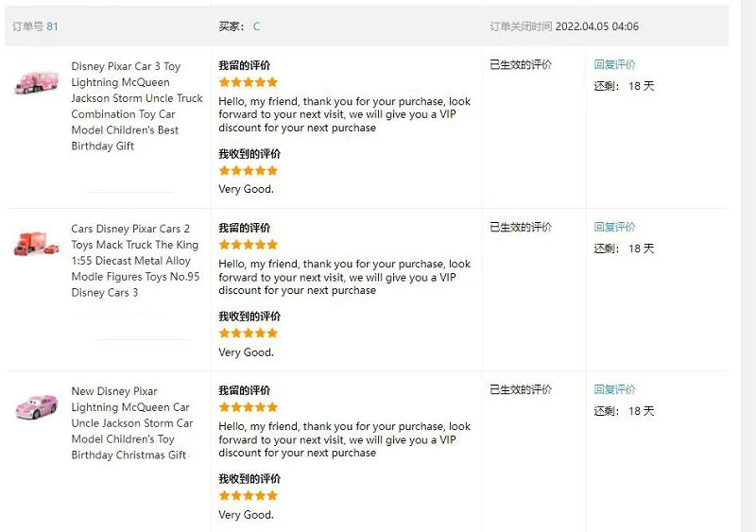Click order number 81

52,26
